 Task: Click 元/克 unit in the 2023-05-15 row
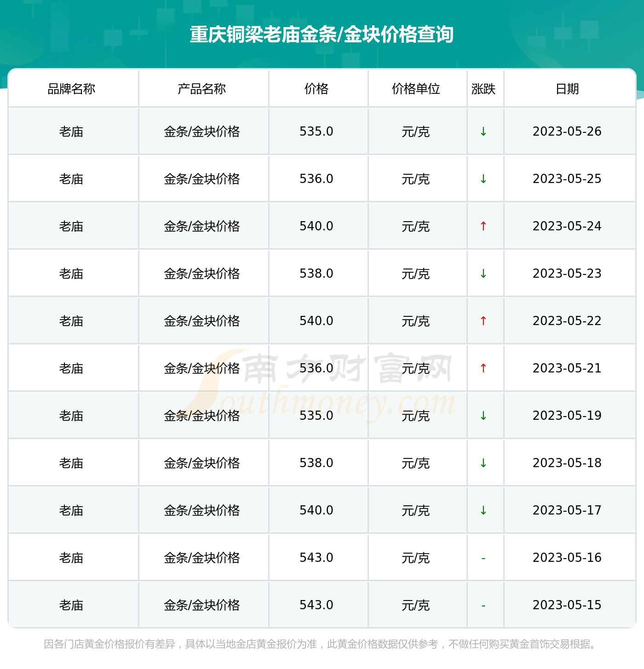416,606
